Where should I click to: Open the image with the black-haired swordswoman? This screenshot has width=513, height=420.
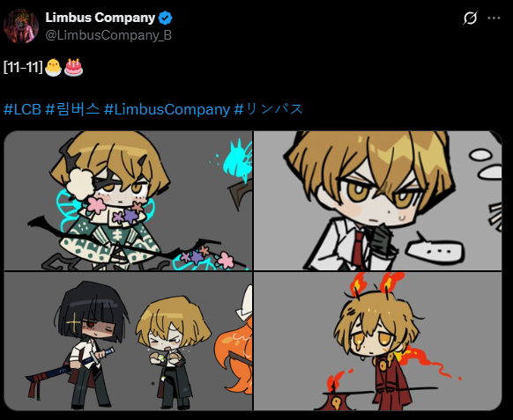129,342
